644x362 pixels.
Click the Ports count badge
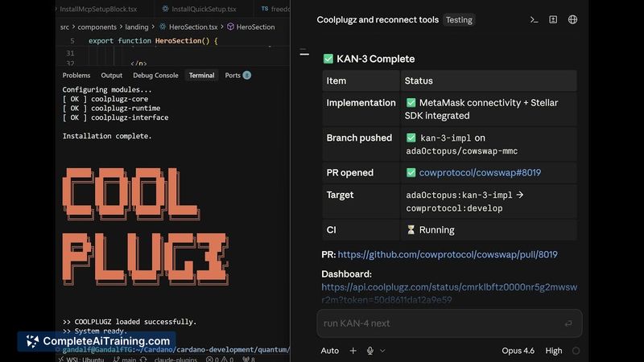pyautogui.click(x=247, y=75)
